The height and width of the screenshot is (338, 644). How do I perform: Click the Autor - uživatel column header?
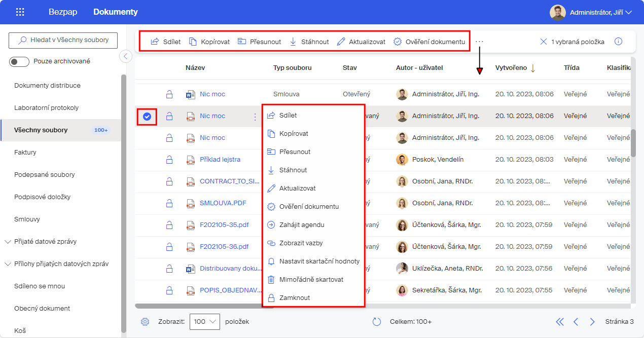click(x=420, y=68)
